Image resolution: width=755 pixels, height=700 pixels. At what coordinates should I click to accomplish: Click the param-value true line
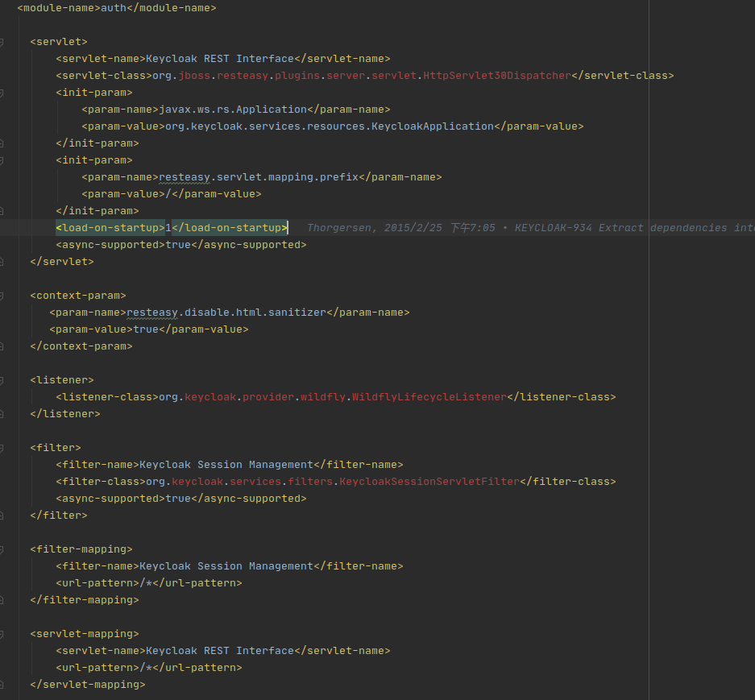click(149, 329)
